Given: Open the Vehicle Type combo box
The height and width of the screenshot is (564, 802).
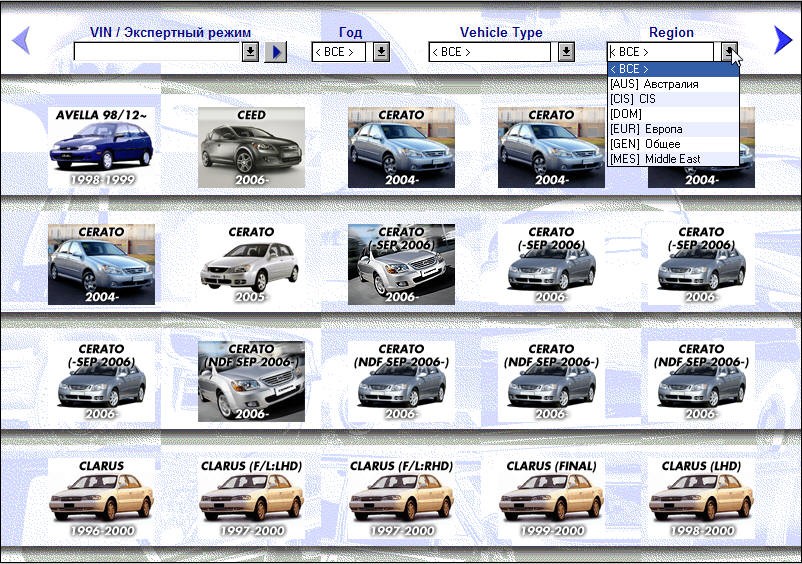Looking at the screenshot, I should (x=489, y=52).
